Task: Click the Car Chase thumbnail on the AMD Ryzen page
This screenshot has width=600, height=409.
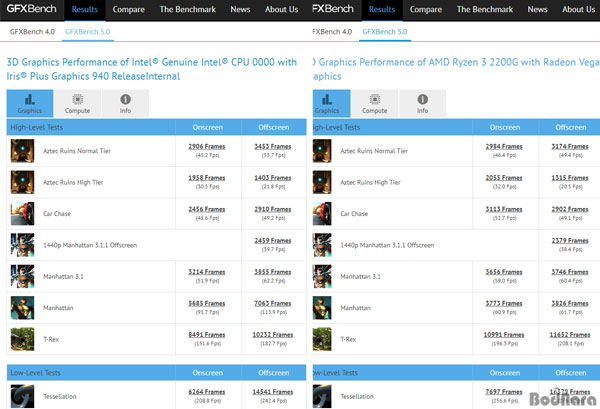Action: [322, 213]
